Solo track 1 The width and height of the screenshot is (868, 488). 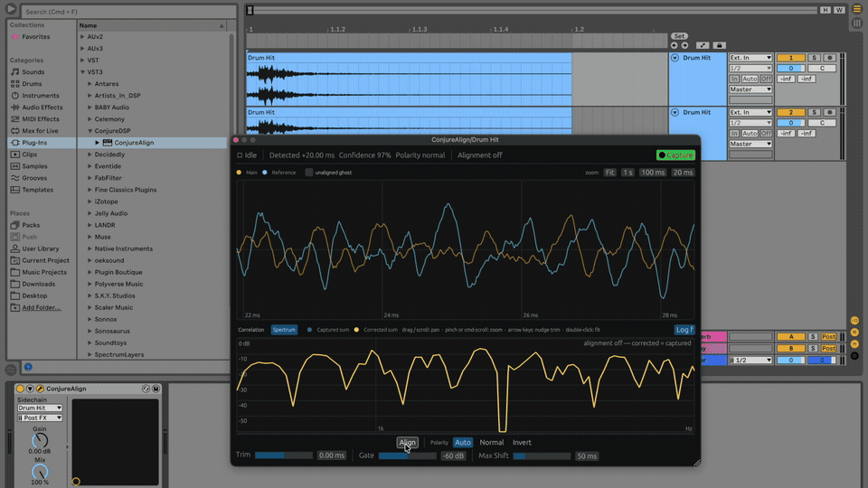click(x=814, y=58)
